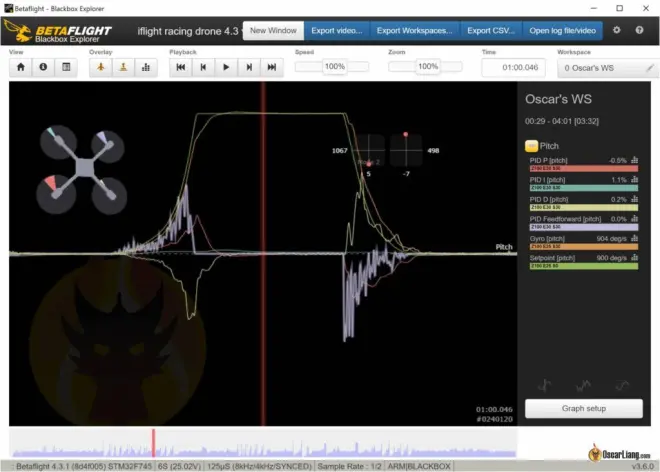
Task: Toggle the craft overlay icon
Action: (x=101, y=67)
